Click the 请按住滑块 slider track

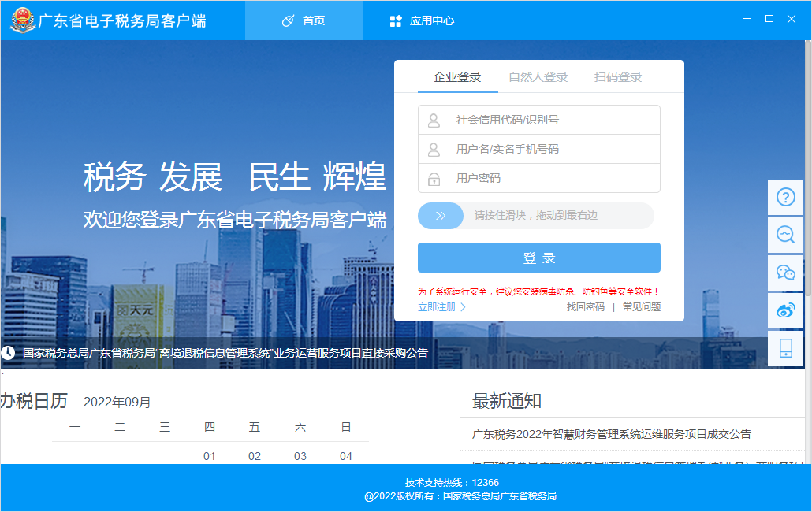[x=536, y=216]
